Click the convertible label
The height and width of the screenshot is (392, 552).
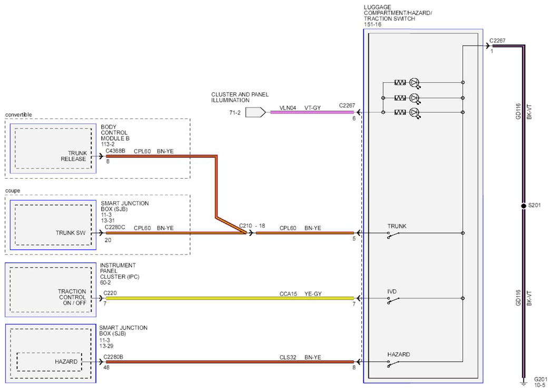coord(18,114)
